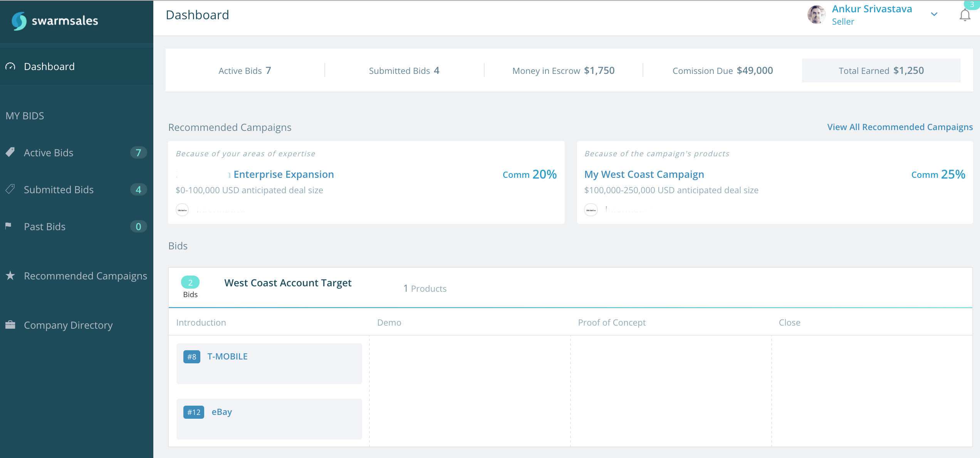Image resolution: width=980 pixels, height=458 pixels.
Task: Click the Total Earned summary box
Action: click(881, 70)
